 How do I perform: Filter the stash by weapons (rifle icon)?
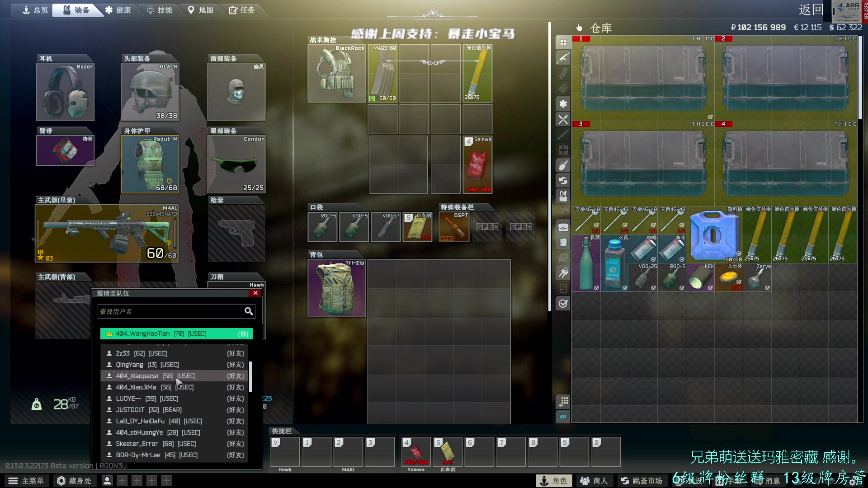click(x=563, y=58)
